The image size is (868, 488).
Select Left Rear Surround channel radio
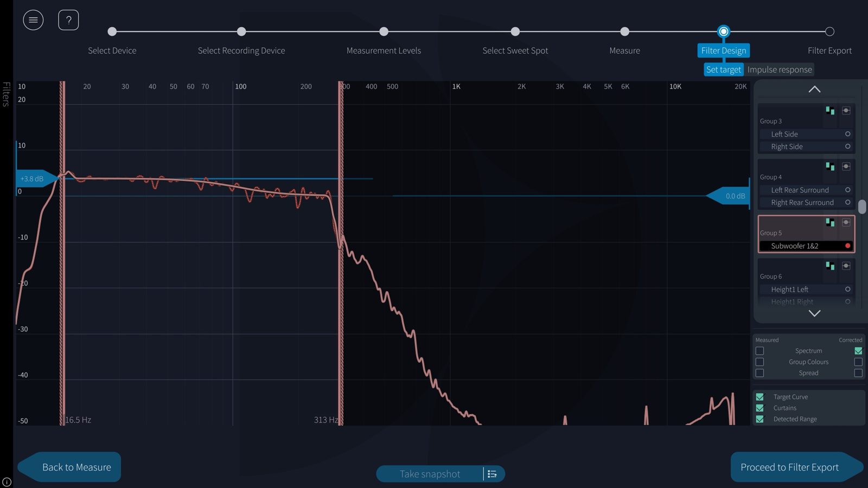(x=847, y=190)
